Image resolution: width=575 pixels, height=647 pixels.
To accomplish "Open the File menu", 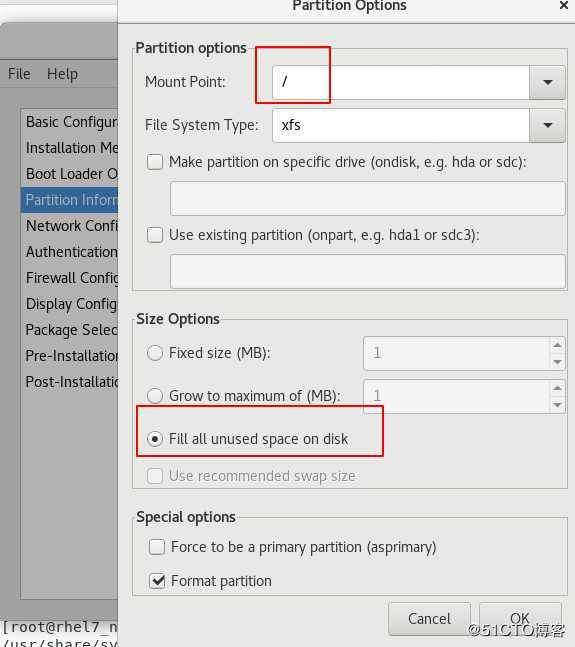I will [x=19, y=74].
